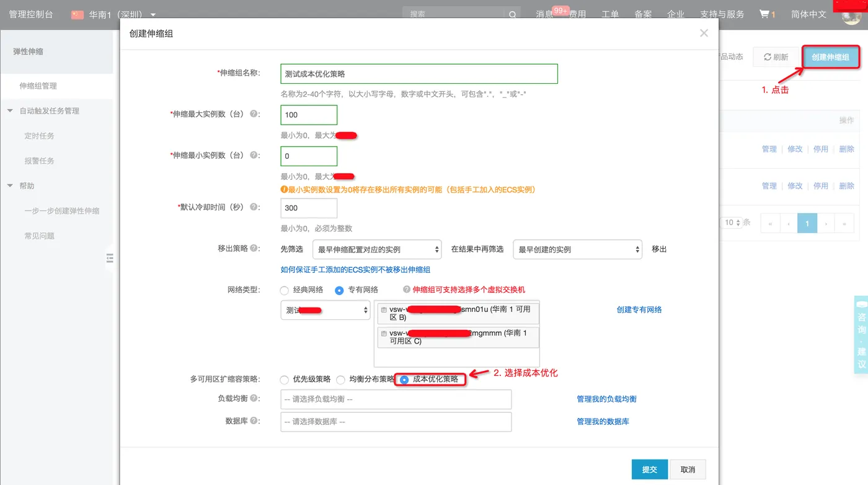This screenshot has height=485, width=868.
Task: Open 定时任务 in the sidebar
Action: pos(39,136)
